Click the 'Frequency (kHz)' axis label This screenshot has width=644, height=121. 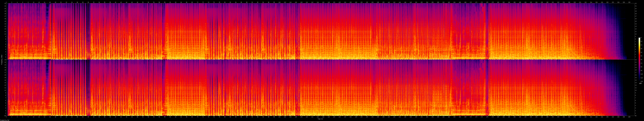click(2, 60)
